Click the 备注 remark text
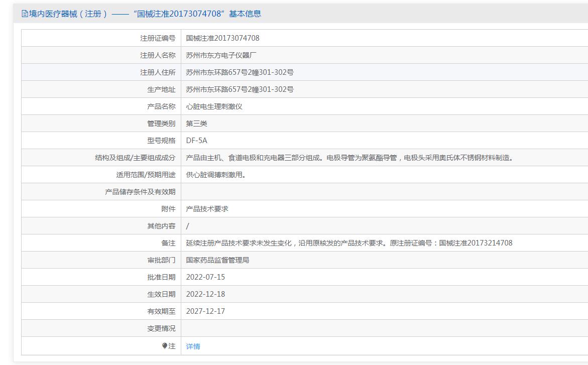The height and width of the screenshot is (365, 588). [x=349, y=243]
